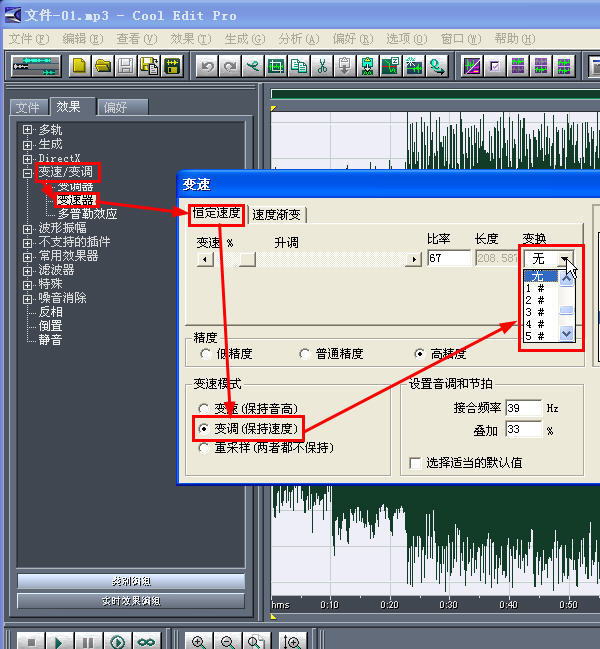Click the green scribble icon after Redo
The width and height of the screenshot is (600, 649).
(x=253, y=66)
